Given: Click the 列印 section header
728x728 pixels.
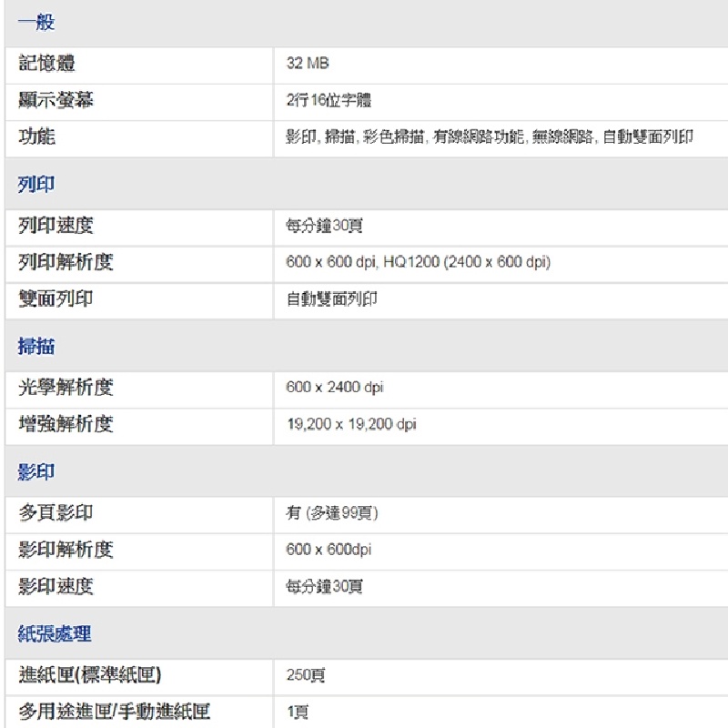Looking at the screenshot, I should (x=36, y=185).
